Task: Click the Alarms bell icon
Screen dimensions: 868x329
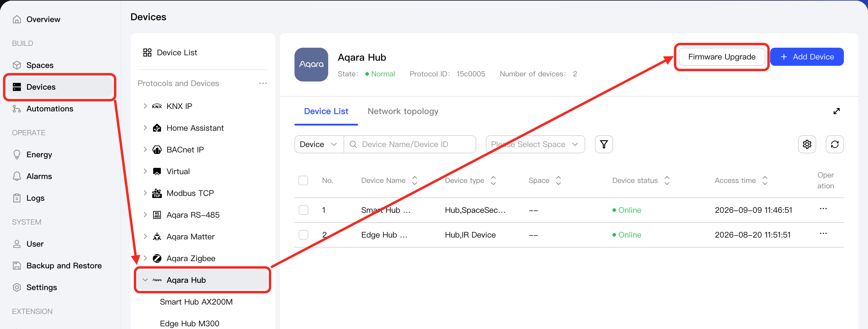Action: click(17, 176)
